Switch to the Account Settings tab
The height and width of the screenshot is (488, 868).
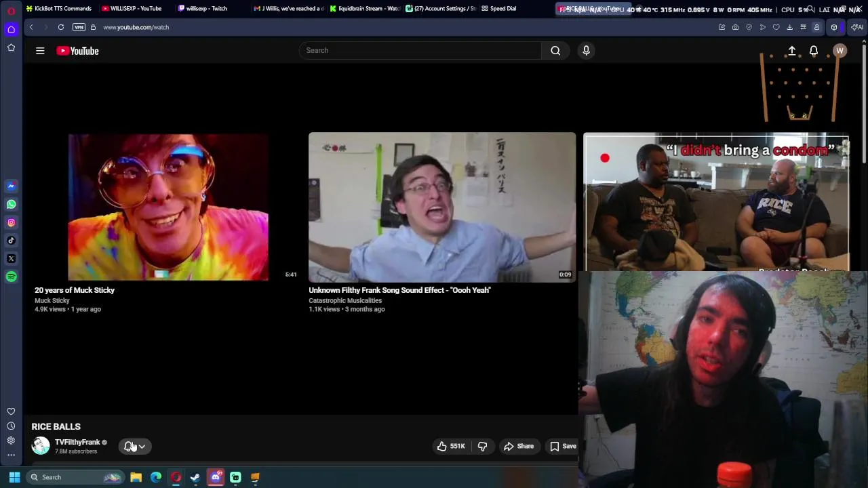coord(441,9)
